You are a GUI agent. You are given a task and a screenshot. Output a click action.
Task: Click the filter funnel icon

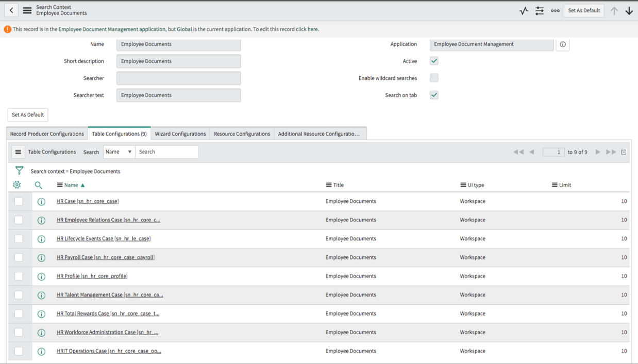(19, 170)
